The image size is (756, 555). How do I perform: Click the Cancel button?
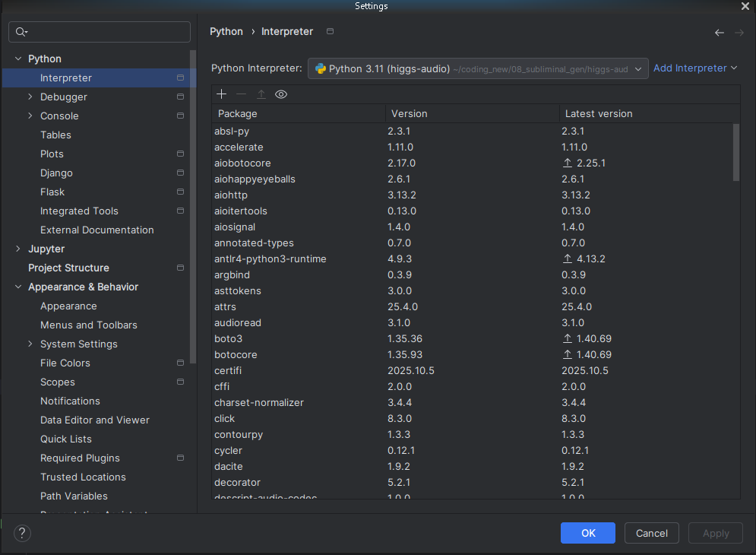pos(651,533)
